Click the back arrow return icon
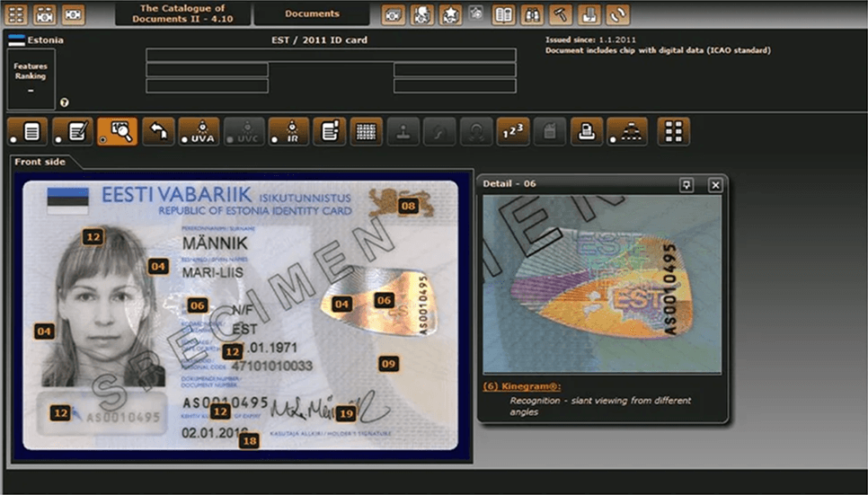Screen dimensions: 868x495 [159, 132]
